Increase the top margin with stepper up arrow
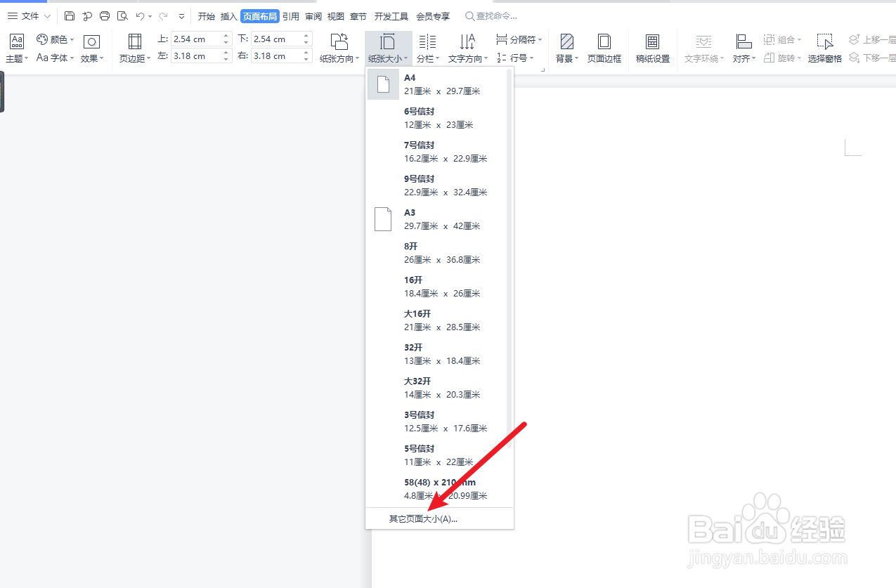This screenshot has width=896, height=588. [226, 36]
